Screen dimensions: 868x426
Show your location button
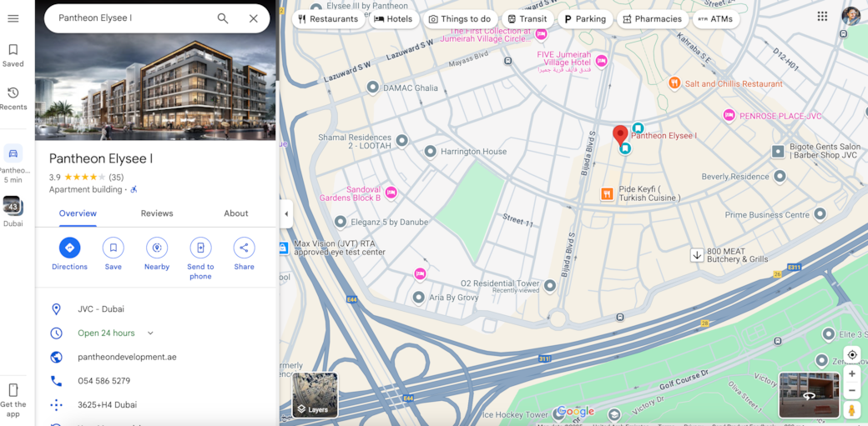pyautogui.click(x=852, y=354)
